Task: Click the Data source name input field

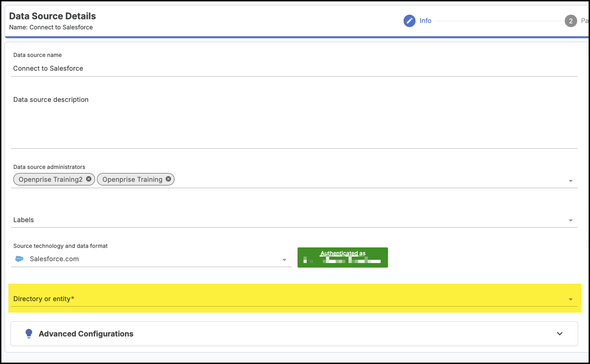Action: click(294, 68)
